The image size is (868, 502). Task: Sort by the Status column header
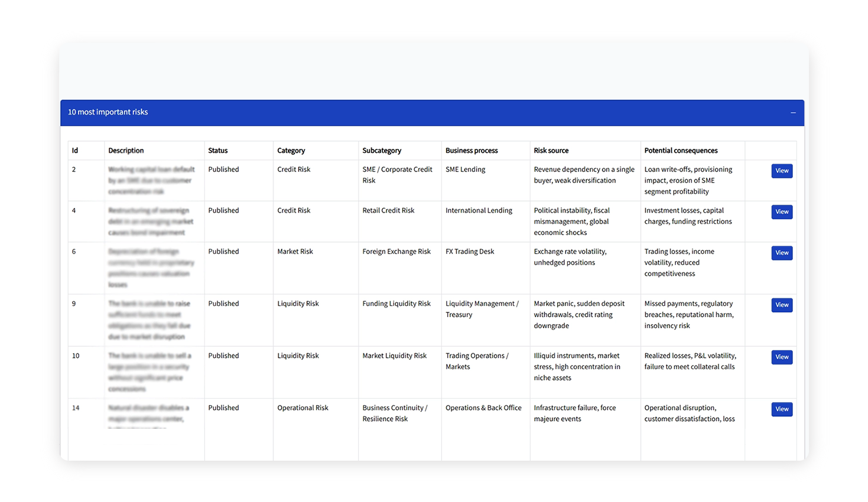tap(217, 151)
